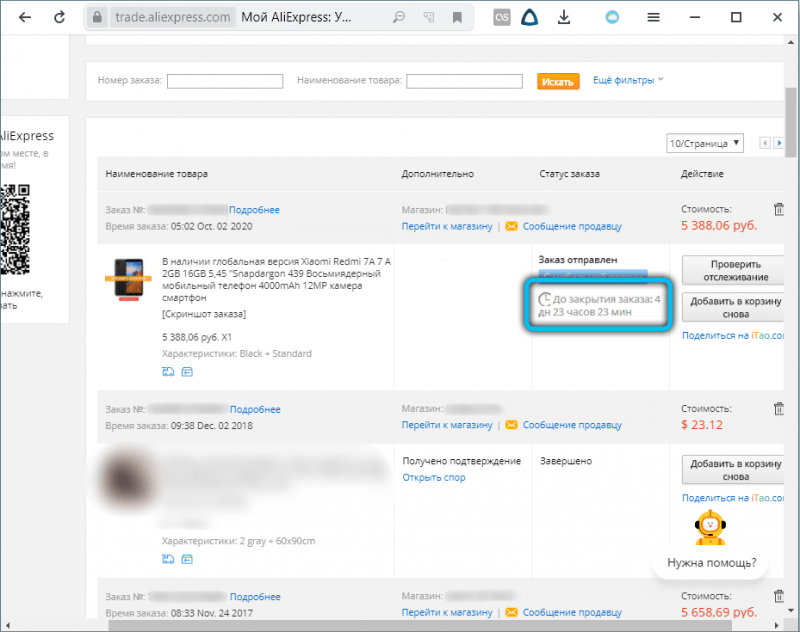
Task: Click Добавить в корзину снова for the Xiaomi order
Action: (735, 307)
